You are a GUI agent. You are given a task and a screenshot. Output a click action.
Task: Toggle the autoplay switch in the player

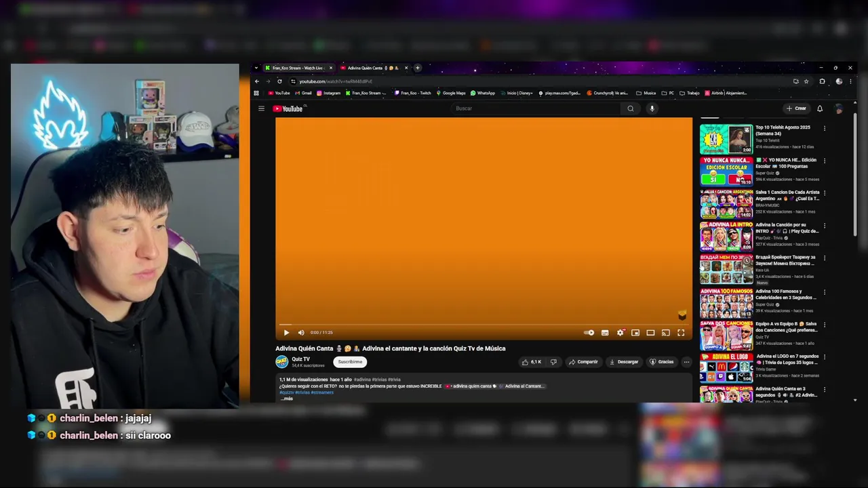[589, 333]
